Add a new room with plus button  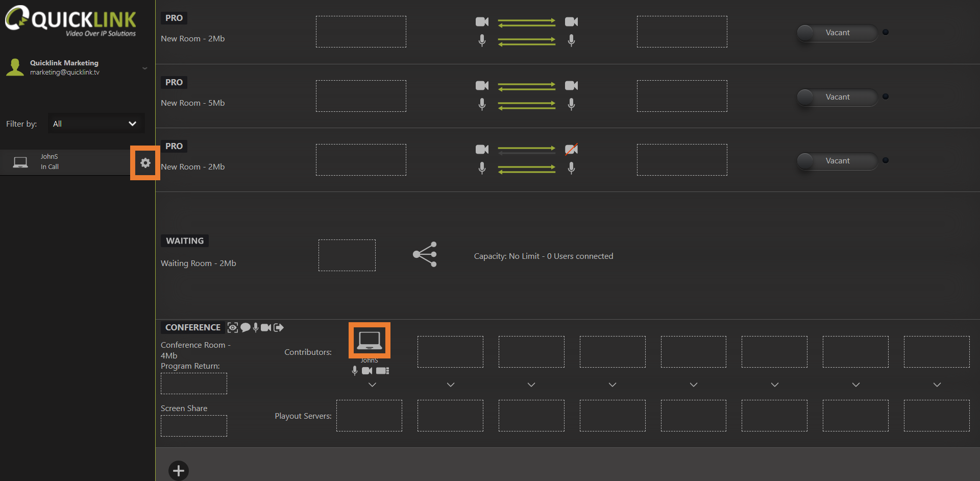[x=179, y=470]
